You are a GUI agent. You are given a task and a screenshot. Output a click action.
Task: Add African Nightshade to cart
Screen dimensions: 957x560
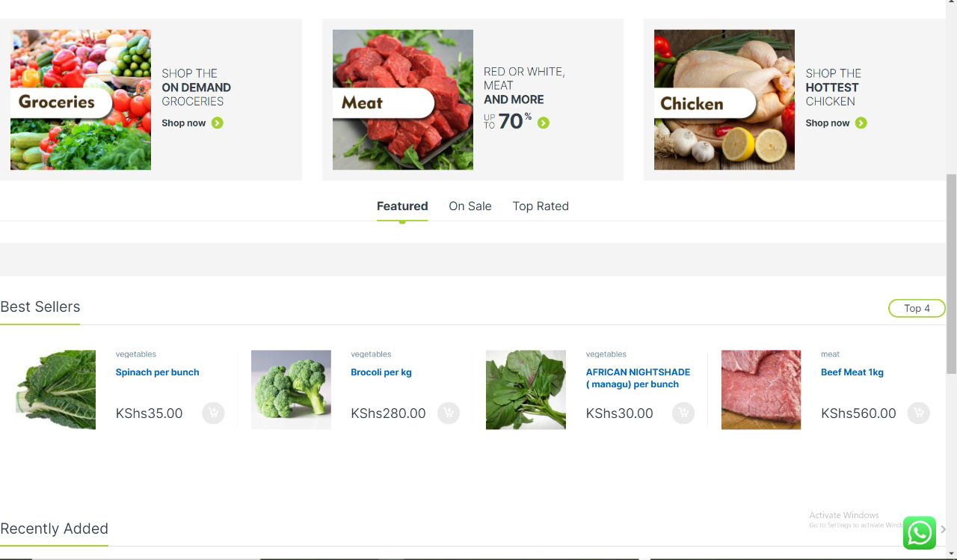click(x=683, y=413)
